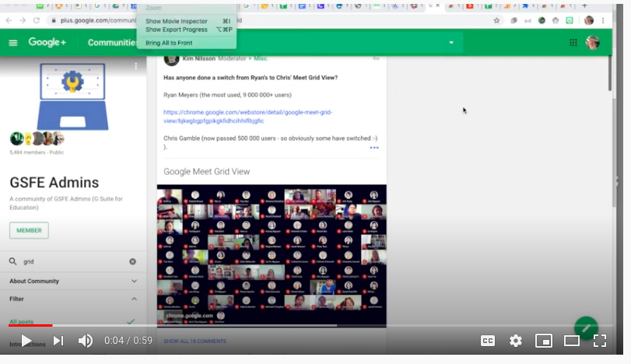Close the current browser tab
This screenshot has width=631, height=364.
pos(438,5)
